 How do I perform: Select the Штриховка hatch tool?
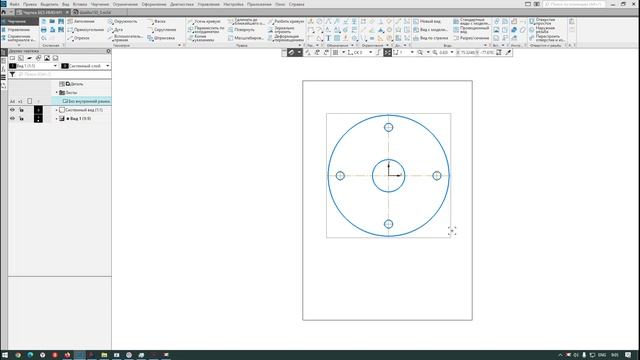(x=161, y=38)
